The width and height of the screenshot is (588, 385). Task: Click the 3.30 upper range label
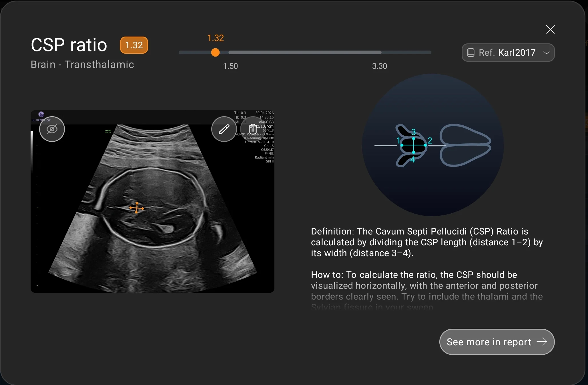(380, 66)
